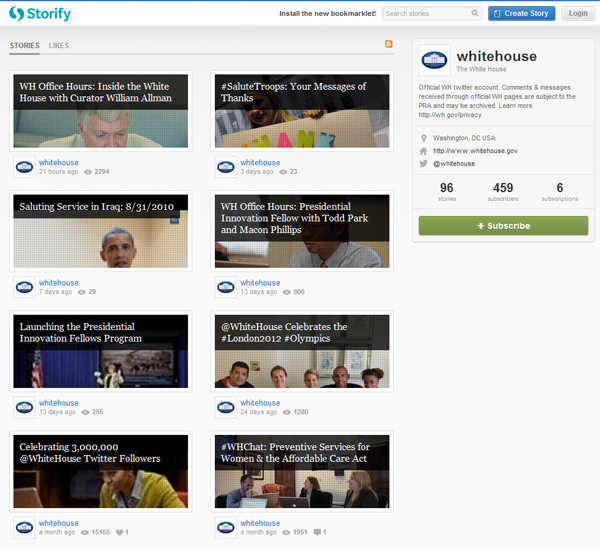Click the Twitter icon beside @whitehouse
The image size is (600, 549).
coord(424,163)
